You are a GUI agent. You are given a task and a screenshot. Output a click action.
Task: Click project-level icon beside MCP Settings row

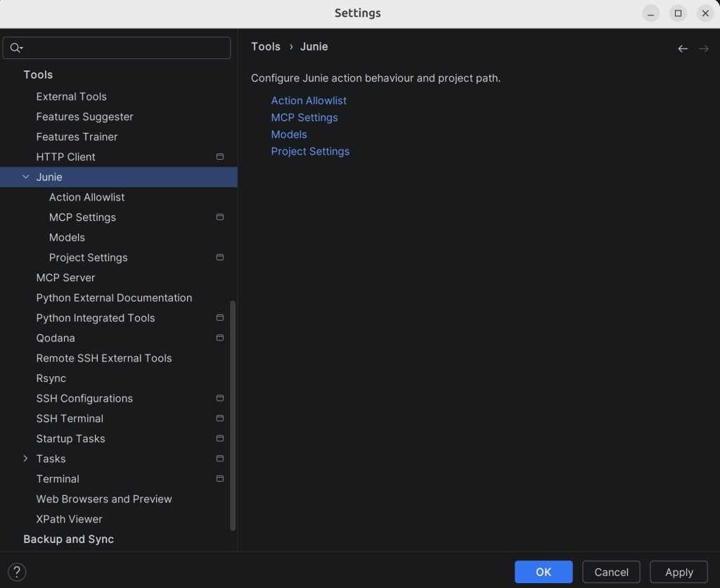pyautogui.click(x=220, y=217)
